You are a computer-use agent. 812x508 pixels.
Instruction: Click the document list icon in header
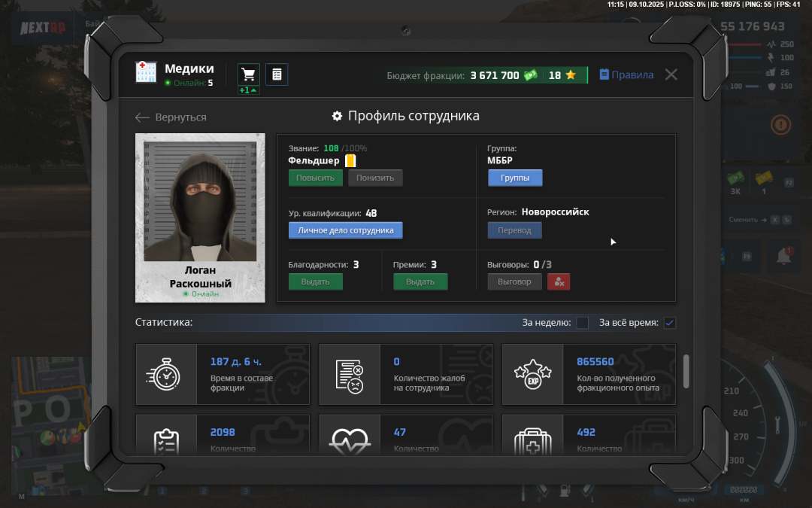click(x=277, y=75)
